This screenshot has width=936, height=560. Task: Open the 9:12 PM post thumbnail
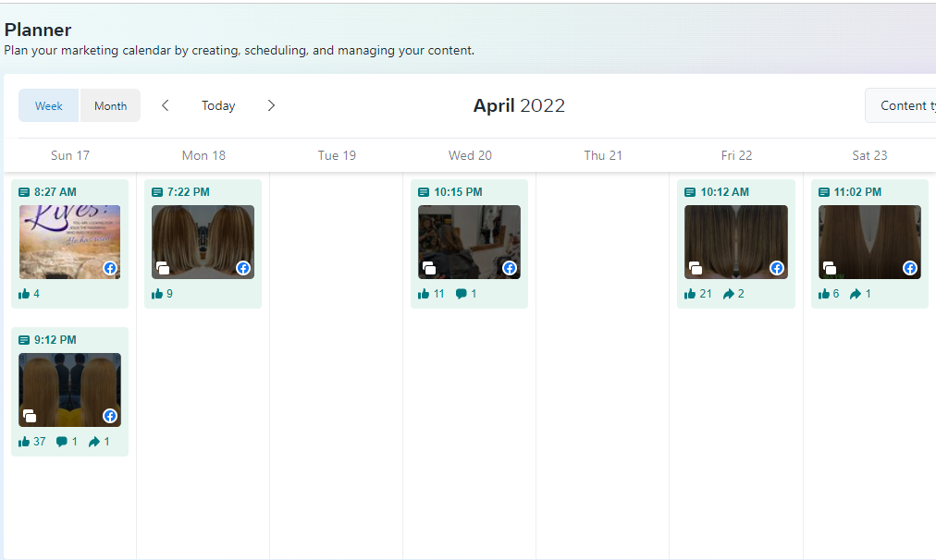[70, 389]
